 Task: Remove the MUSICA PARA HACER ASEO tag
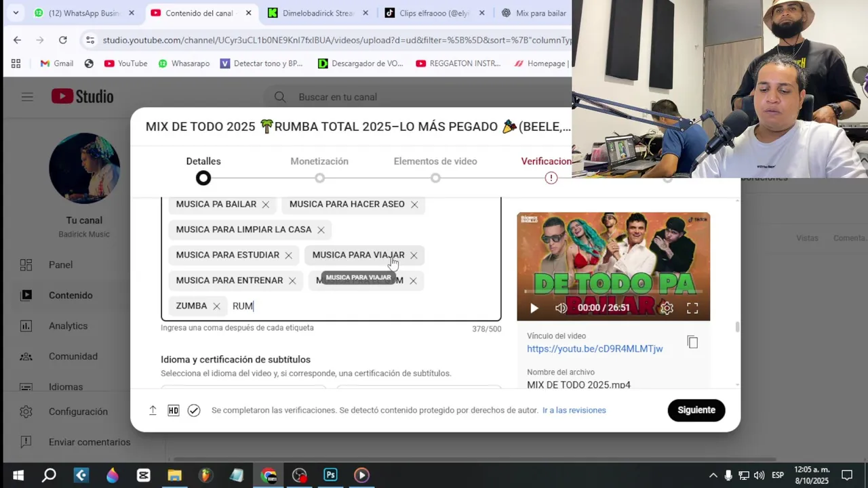point(414,204)
